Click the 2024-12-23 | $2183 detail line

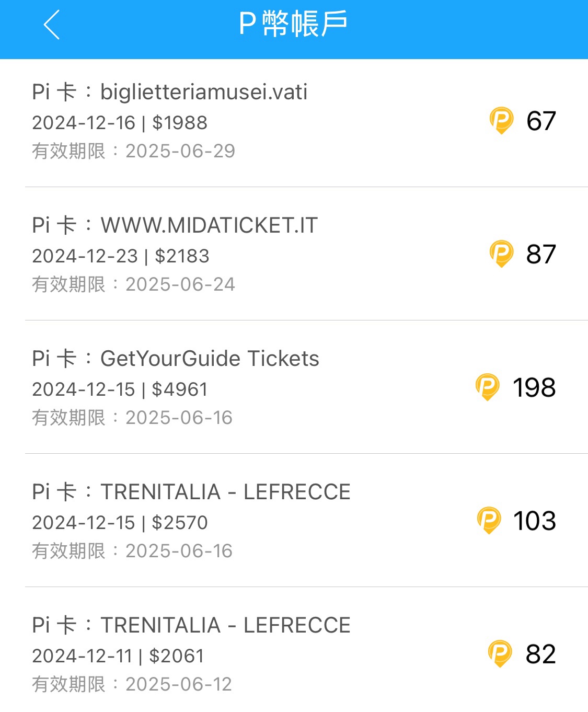(x=121, y=256)
